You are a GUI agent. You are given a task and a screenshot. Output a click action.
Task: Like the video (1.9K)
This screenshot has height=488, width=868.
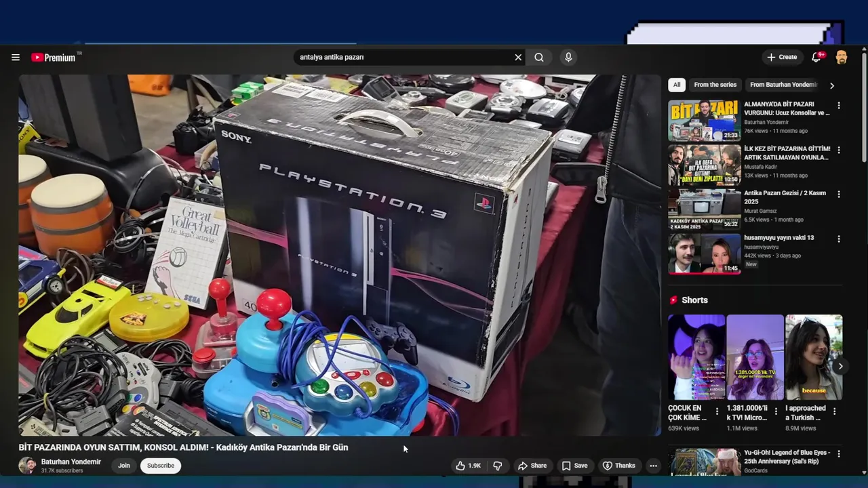click(x=469, y=466)
